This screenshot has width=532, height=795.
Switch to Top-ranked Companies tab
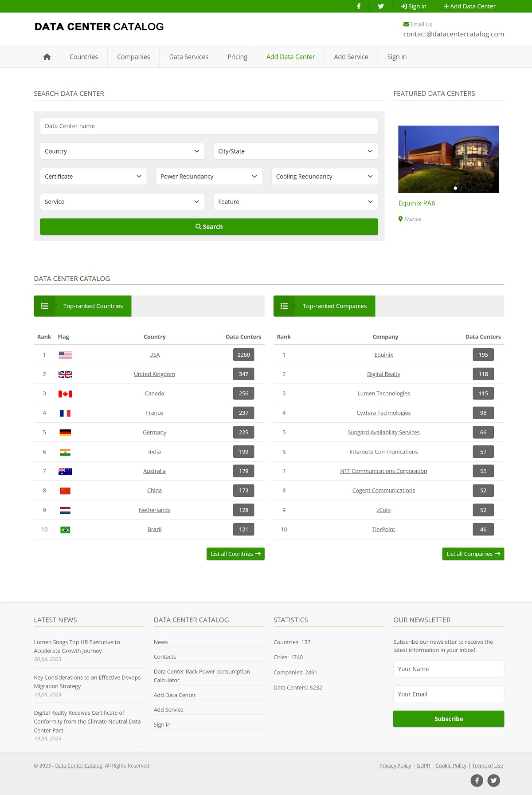point(334,306)
